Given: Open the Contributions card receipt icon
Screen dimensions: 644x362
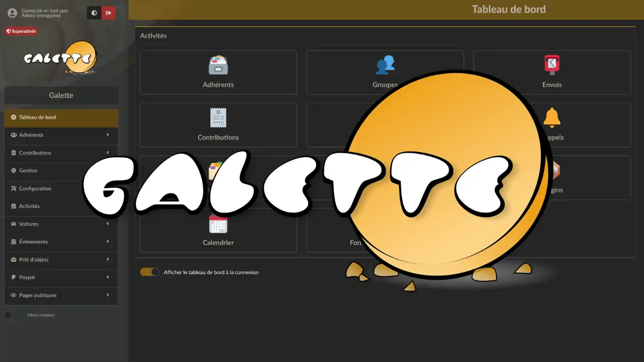Looking at the screenshot, I should [x=218, y=118].
